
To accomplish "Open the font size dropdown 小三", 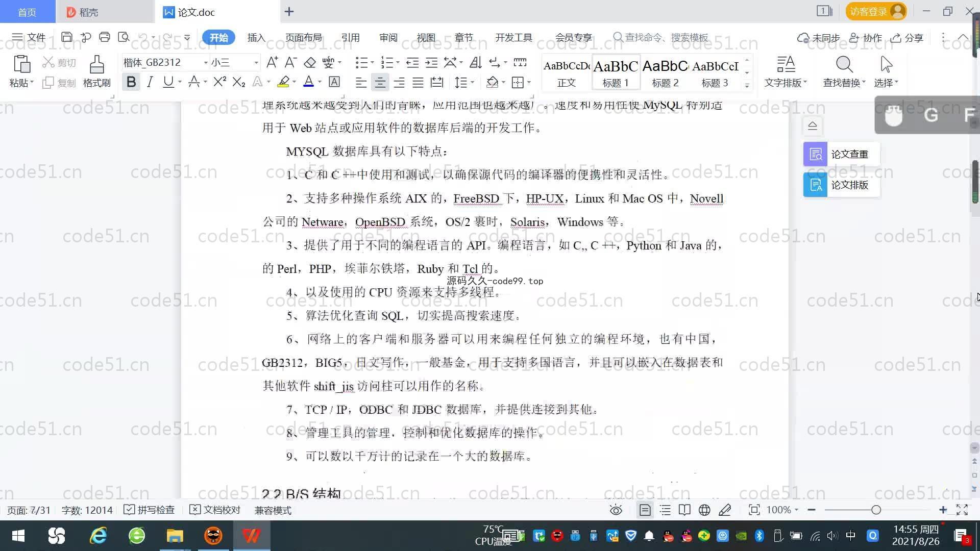I will coord(256,63).
